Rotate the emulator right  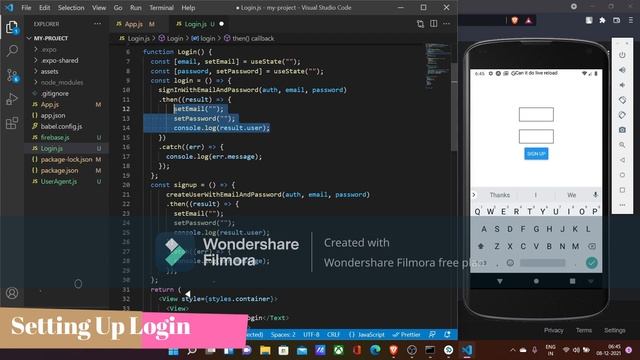click(x=622, y=115)
